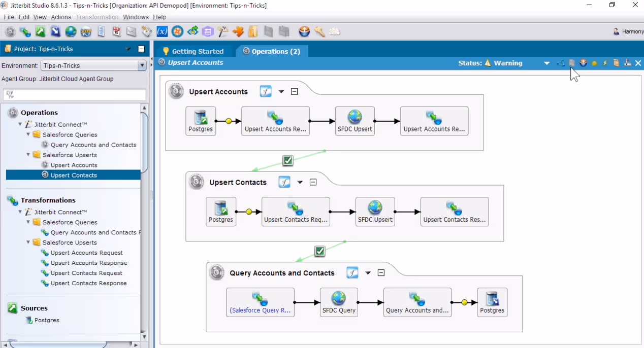Screen dimensions: 644x348
Task: Select Upsert Accounts in the Operations tree
Action: (74, 165)
